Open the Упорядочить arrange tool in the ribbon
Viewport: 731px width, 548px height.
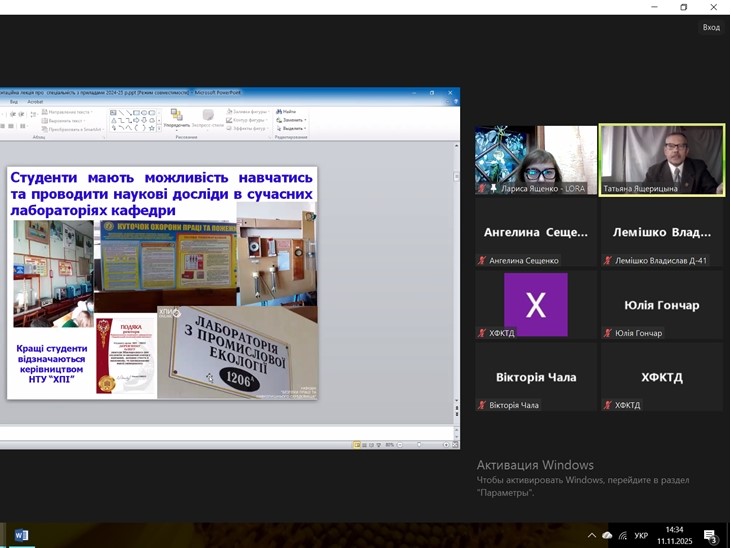176,119
